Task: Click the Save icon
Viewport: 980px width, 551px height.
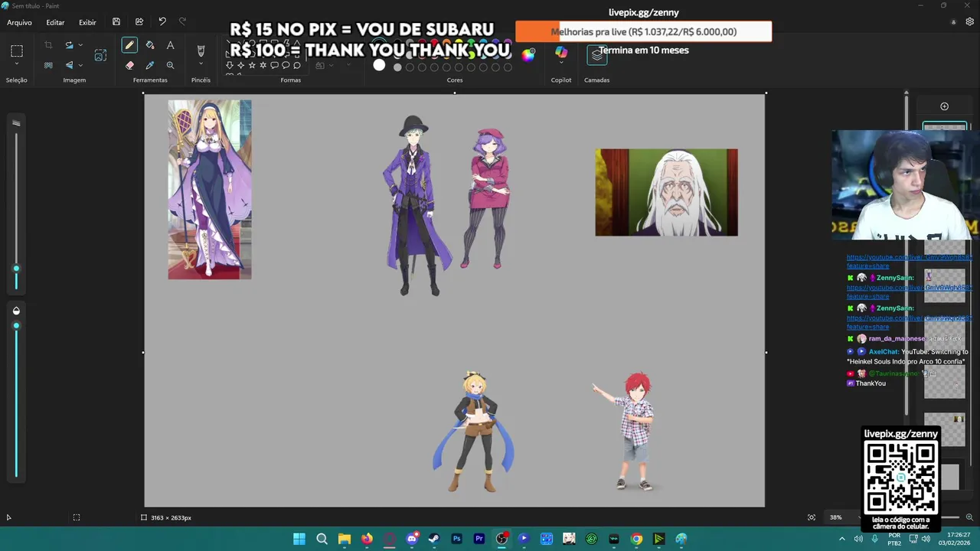Action: point(116,22)
